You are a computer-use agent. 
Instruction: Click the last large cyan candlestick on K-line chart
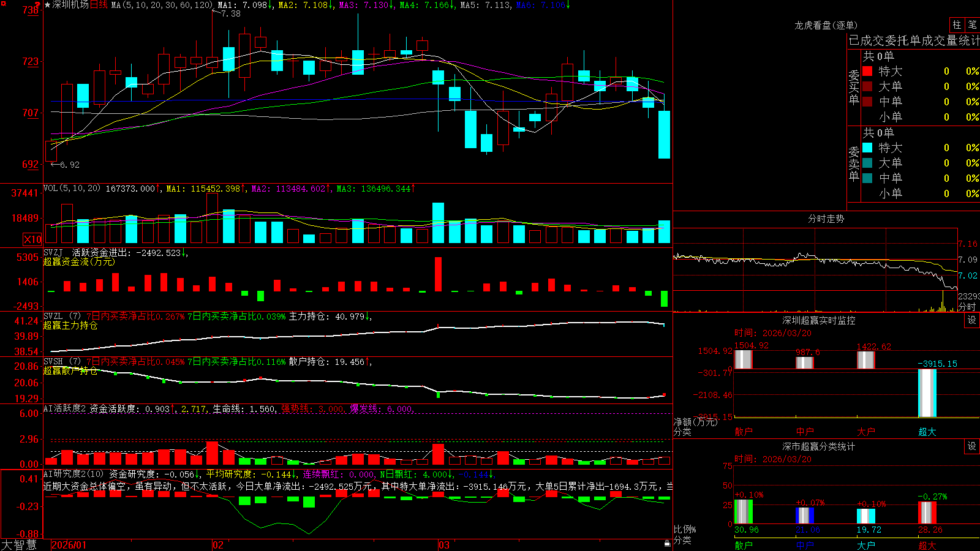click(x=664, y=135)
